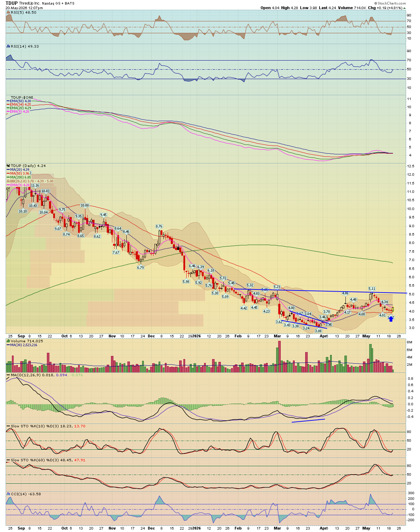Click the 'MA(200) 6.85' legend entry
Viewport: 420px width, 532px height.
[x=19, y=177]
